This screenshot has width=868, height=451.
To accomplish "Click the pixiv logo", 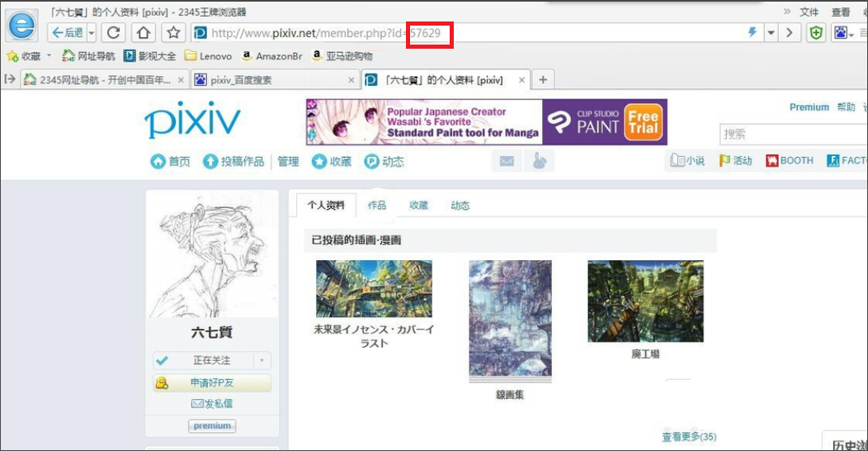I will (x=192, y=122).
